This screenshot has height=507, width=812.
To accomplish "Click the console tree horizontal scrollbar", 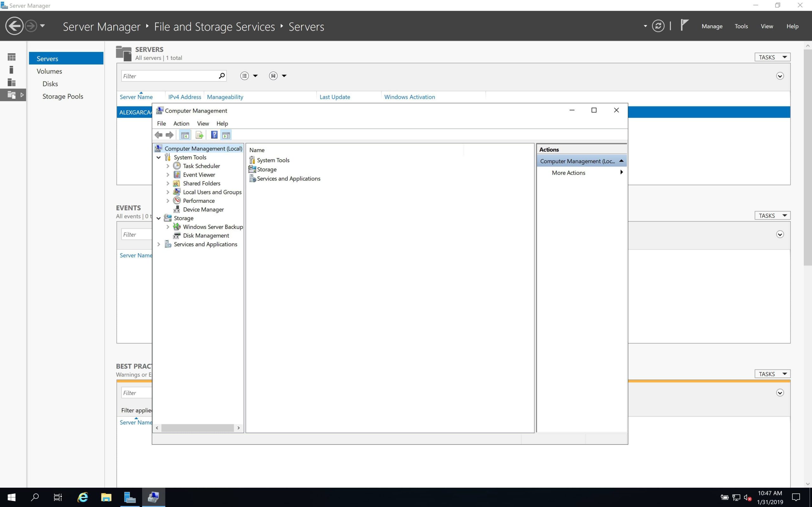I will coord(197,428).
